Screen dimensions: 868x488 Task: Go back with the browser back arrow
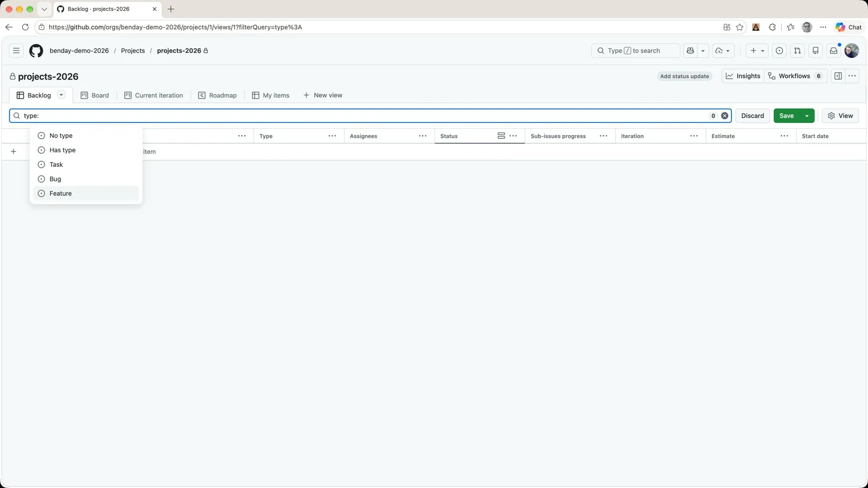click(9, 27)
